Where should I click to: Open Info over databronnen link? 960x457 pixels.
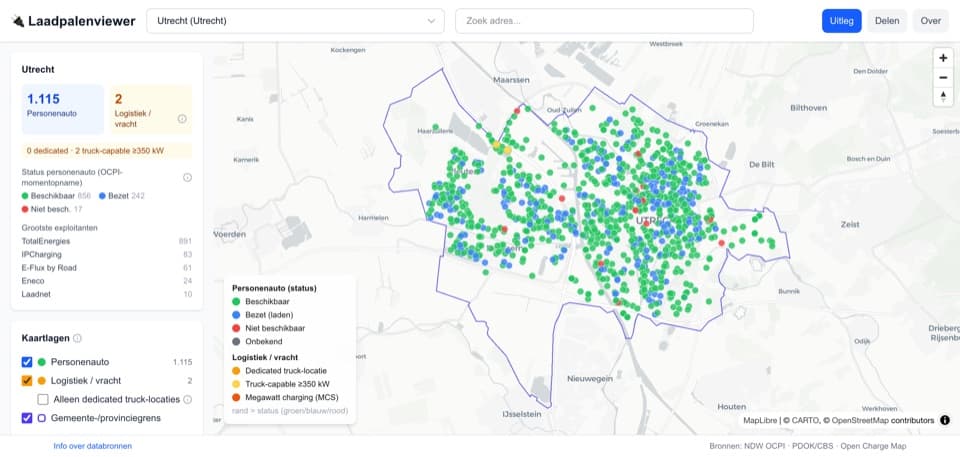[92, 446]
